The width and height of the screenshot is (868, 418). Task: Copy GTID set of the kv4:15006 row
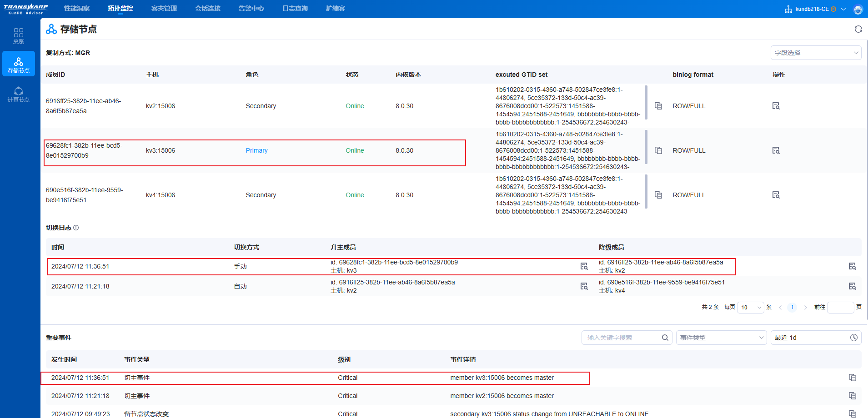pyautogui.click(x=658, y=195)
